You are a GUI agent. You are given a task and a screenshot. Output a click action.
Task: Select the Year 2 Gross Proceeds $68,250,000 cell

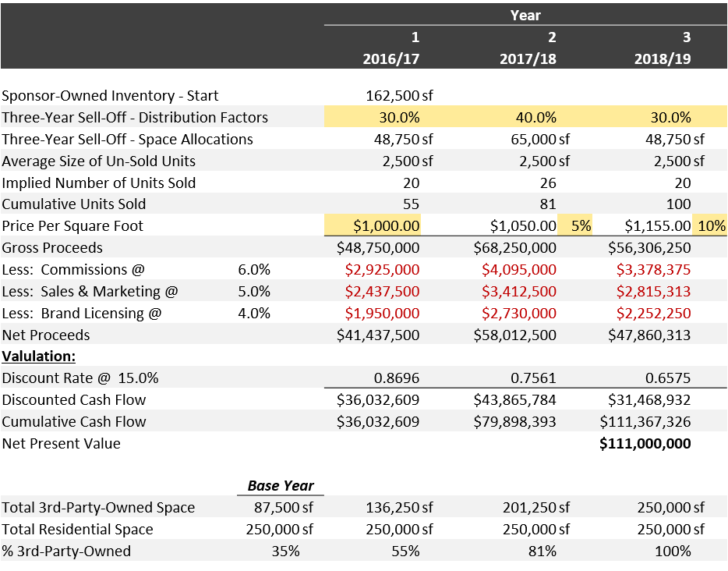(x=514, y=247)
